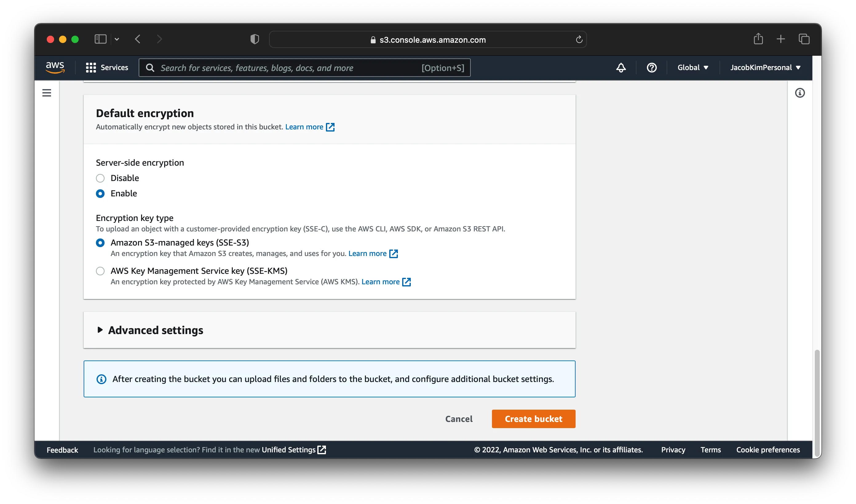The height and width of the screenshot is (504, 856).
Task: Open the Global region dropdown
Action: coord(692,68)
